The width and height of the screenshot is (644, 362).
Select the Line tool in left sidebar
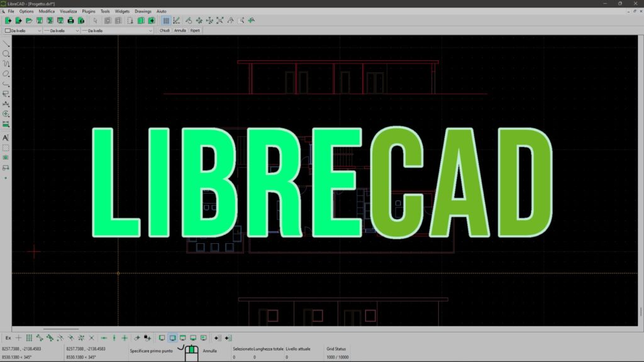(6, 43)
